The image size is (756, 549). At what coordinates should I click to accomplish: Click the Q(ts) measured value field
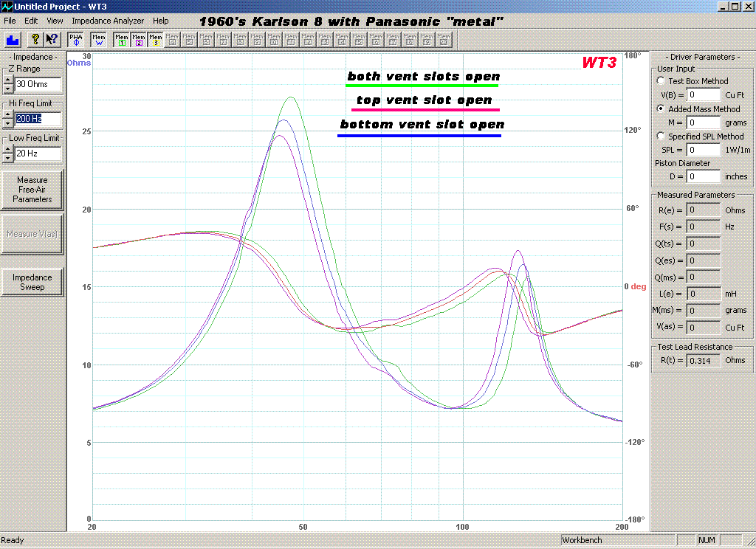tap(704, 244)
